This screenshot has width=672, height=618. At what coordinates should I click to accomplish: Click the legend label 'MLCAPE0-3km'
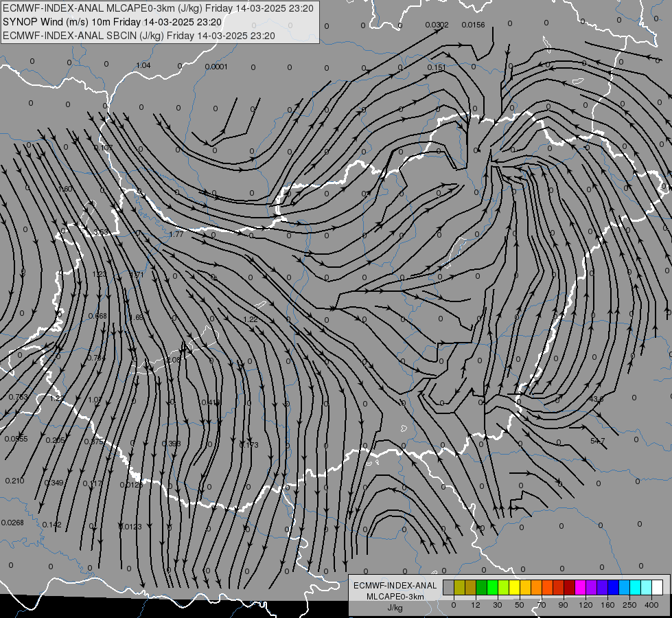tap(395, 597)
